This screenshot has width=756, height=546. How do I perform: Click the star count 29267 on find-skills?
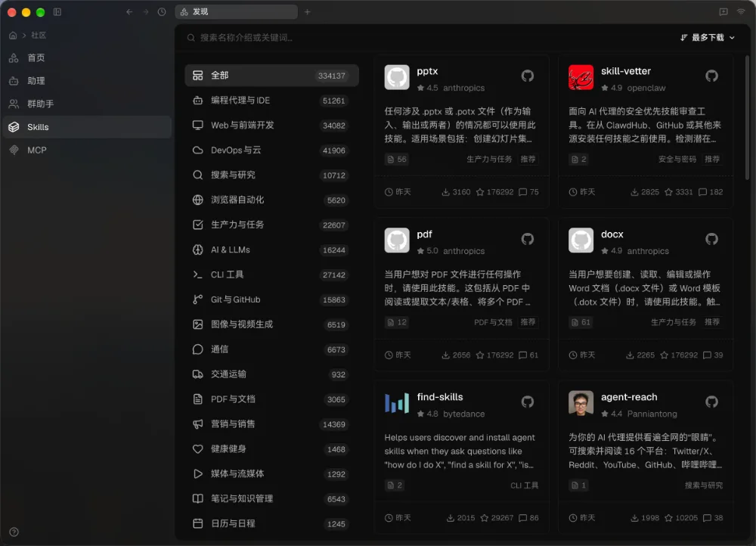(497, 518)
